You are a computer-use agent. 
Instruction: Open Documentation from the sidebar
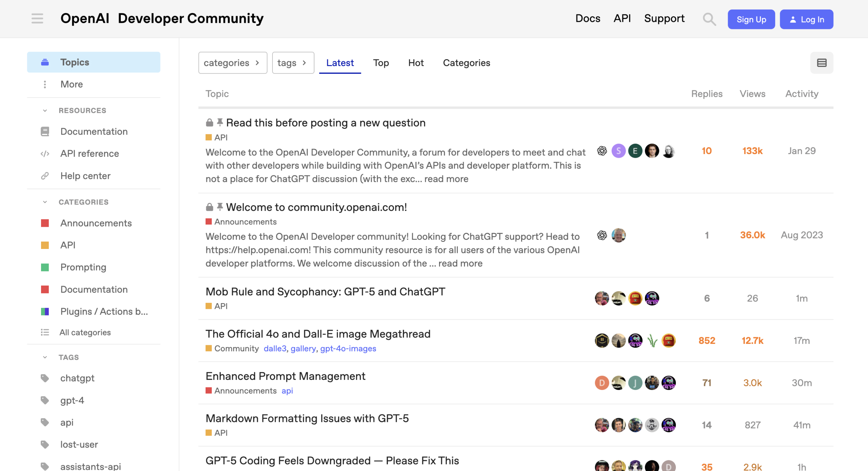[94, 132]
